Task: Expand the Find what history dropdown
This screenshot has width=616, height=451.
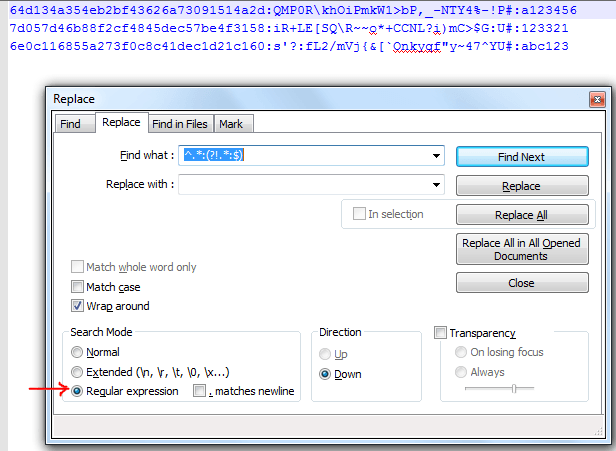Action: [437, 156]
